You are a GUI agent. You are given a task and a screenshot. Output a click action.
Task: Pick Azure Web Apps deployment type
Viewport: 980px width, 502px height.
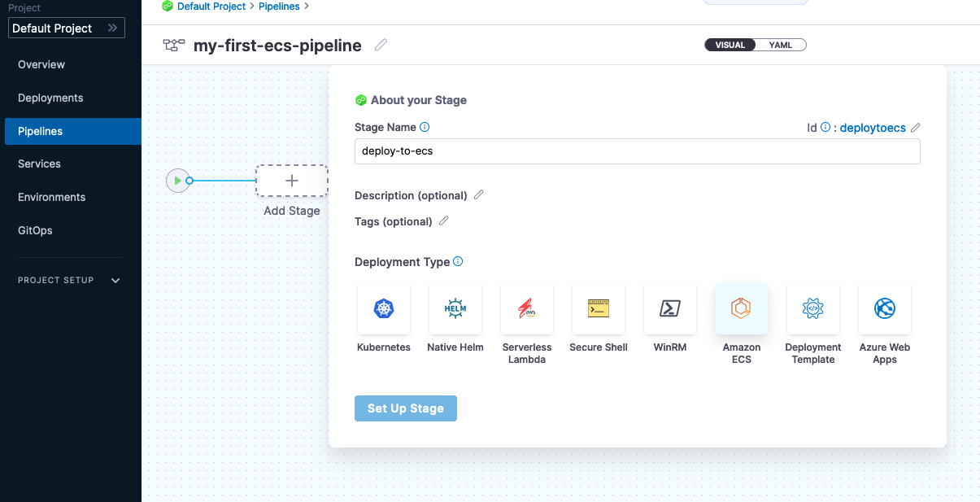point(885,308)
